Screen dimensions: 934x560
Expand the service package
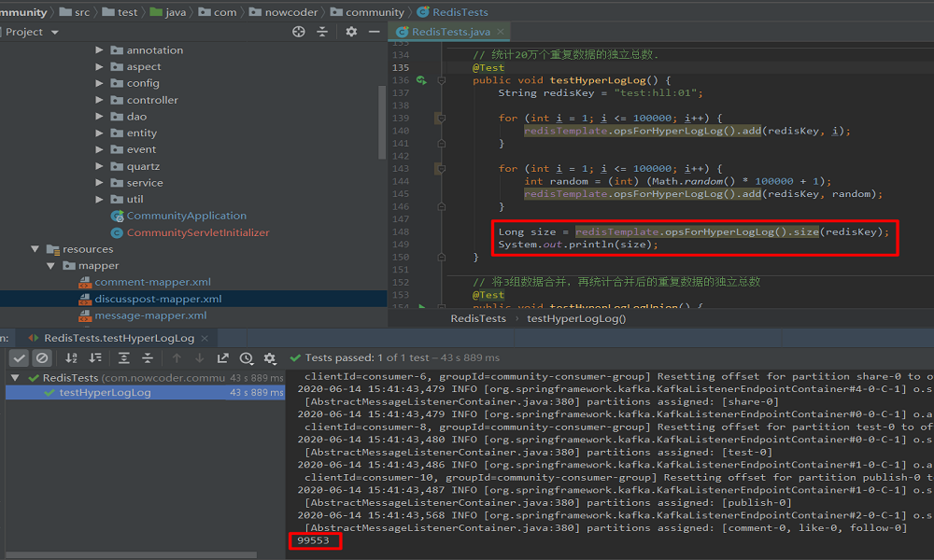100,183
